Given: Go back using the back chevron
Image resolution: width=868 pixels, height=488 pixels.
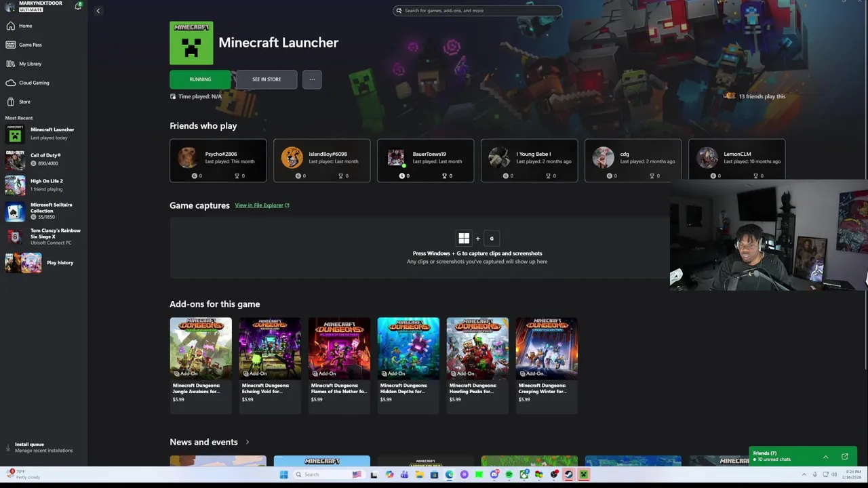Looking at the screenshot, I should click(98, 11).
